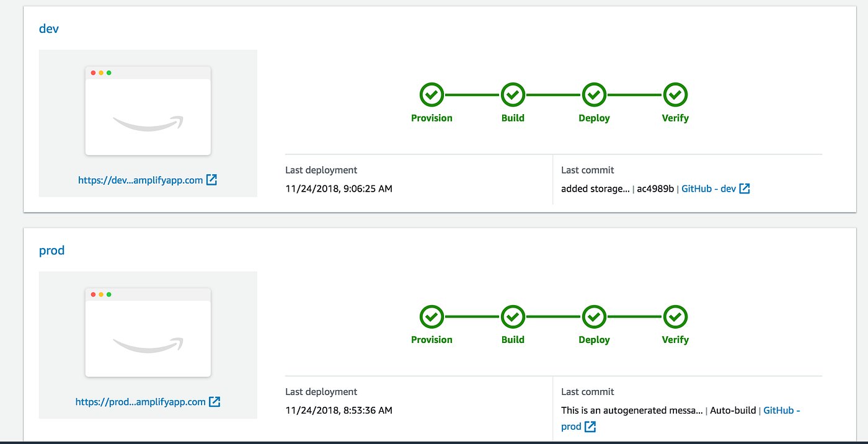The image size is (868, 444).
Task: Click the Deploy success checkmark for dev
Action: 594,94
